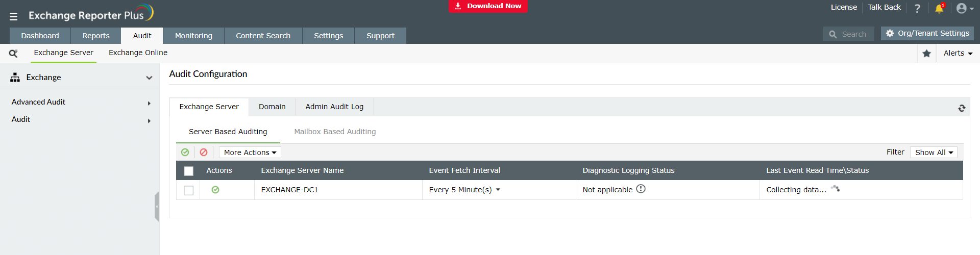
Task: Expand the Exchange sidebar section chevron
Action: (x=149, y=78)
